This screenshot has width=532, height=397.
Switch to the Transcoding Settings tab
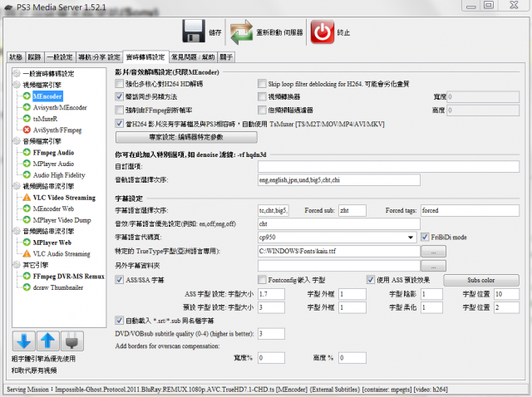[145, 57]
